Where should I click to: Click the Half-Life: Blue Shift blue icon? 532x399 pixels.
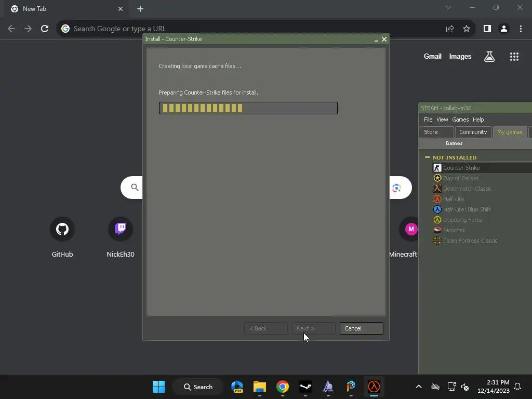coord(437,209)
